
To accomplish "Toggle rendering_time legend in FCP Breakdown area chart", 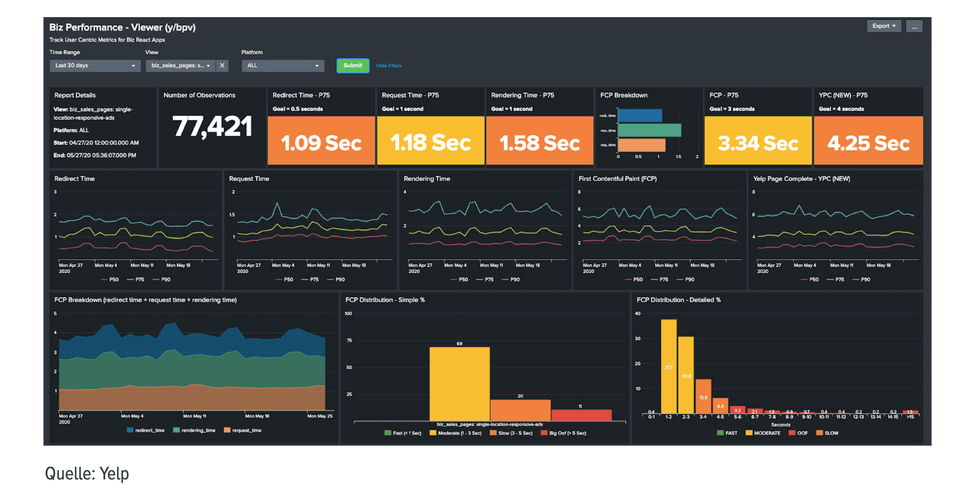I will (195, 430).
